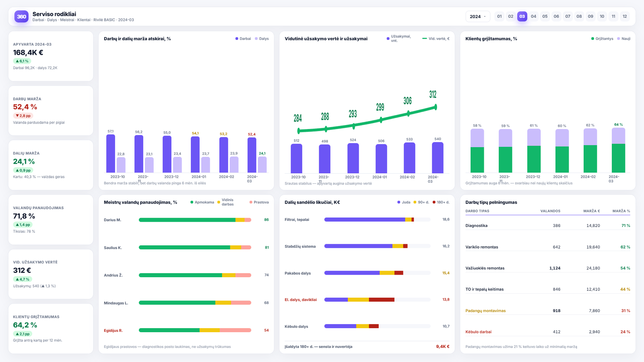
Task: Sort by VALANDOS column header
Action: pyautogui.click(x=550, y=211)
